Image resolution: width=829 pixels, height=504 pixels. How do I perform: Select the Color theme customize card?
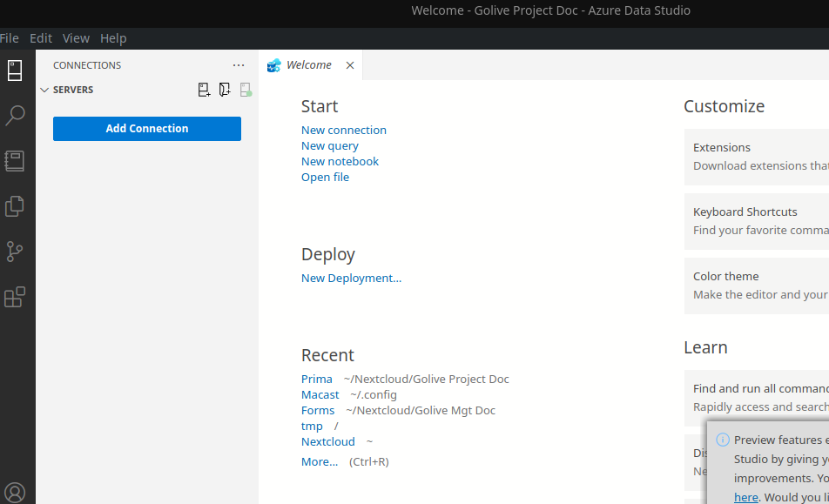coord(756,286)
